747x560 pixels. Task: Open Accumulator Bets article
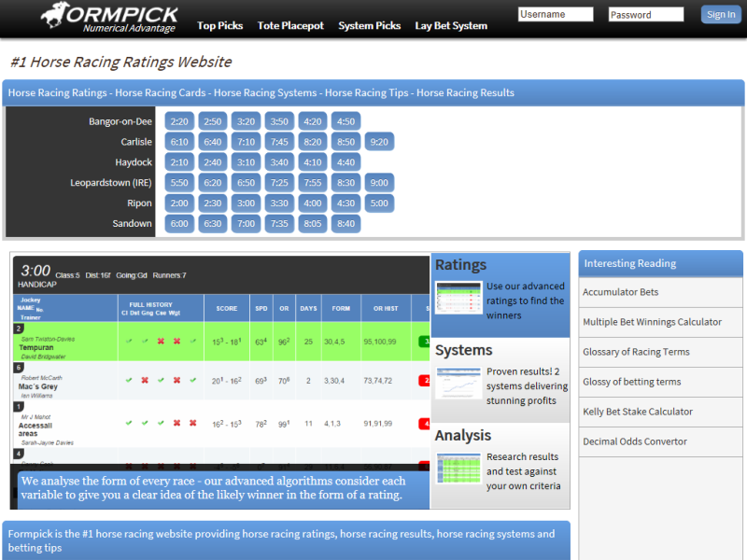coord(620,292)
